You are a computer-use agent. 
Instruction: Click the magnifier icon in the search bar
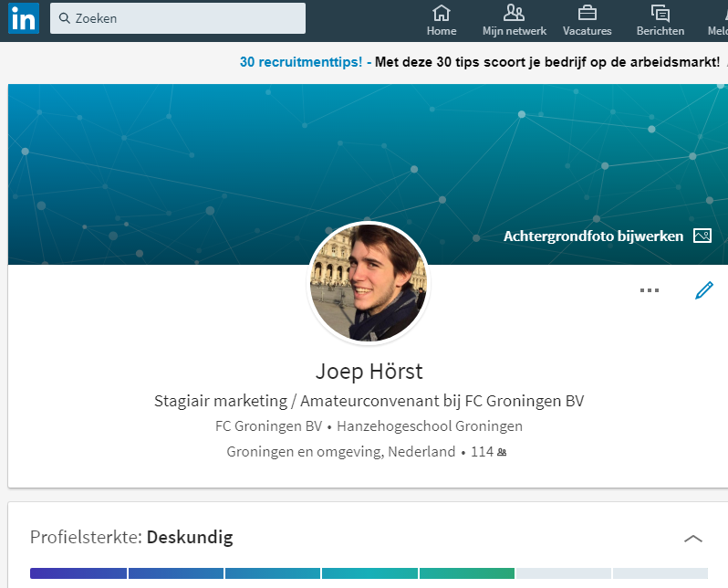click(65, 18)
